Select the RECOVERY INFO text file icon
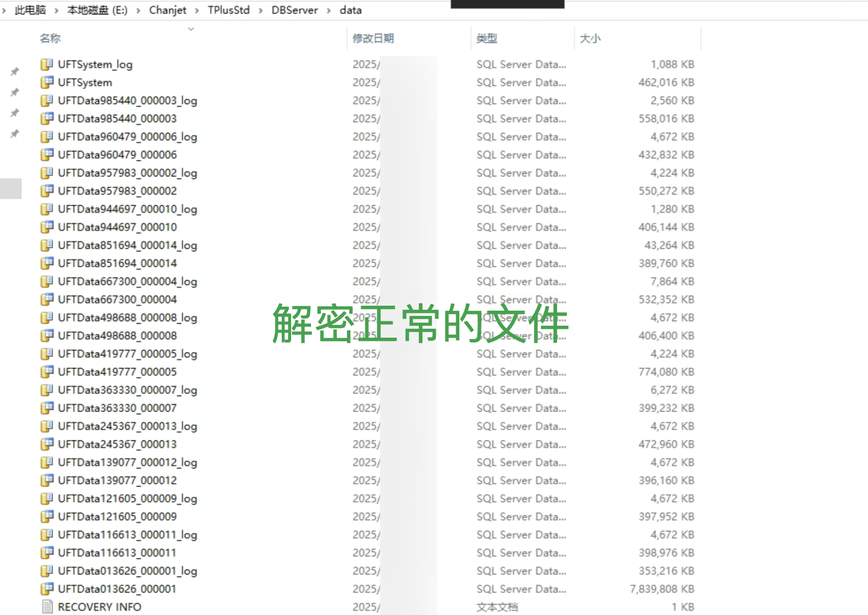 point(47,607)
